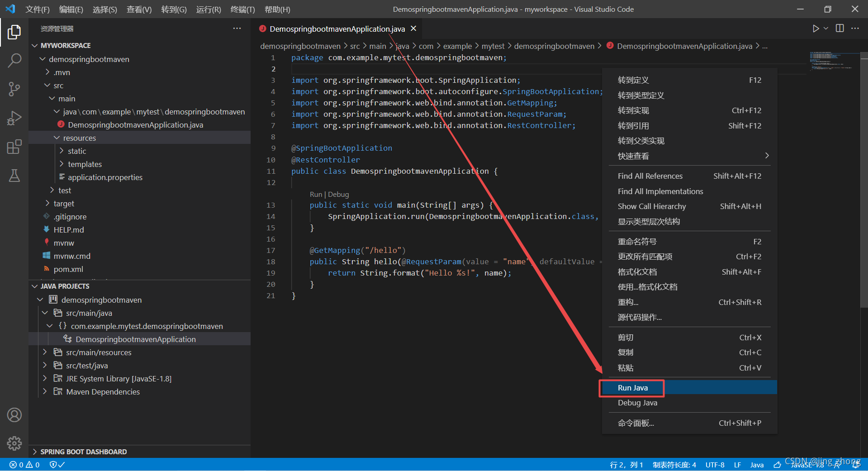Image resolution: width=868 pixels, height=471 pixels.
Task: Collapse the demospringbootmaven root folder
Action: [43, 59]
